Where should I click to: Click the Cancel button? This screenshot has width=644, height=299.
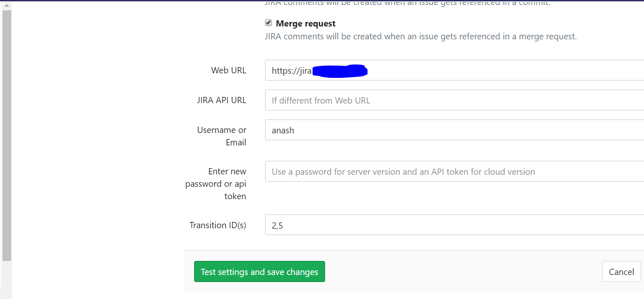click(621, 271)
